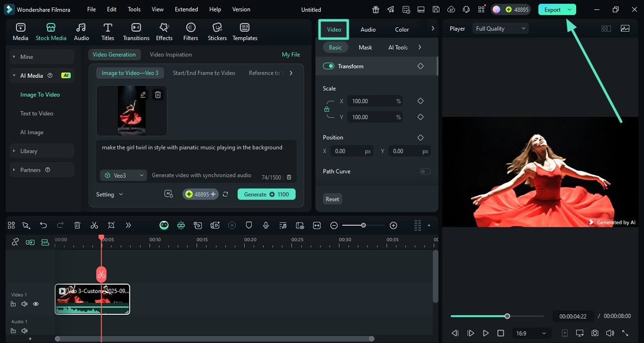Click the cloud upload icon in title bar

tap(451, 9)
